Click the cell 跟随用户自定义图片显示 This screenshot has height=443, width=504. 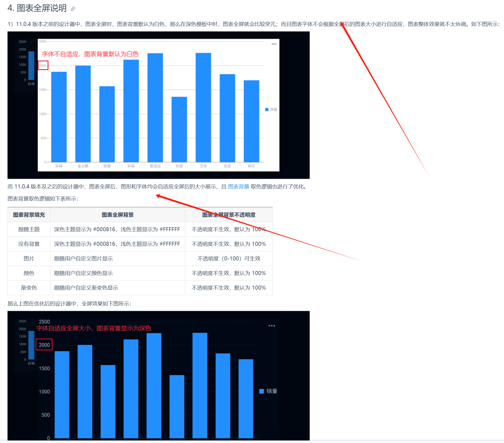pos(118,259)
